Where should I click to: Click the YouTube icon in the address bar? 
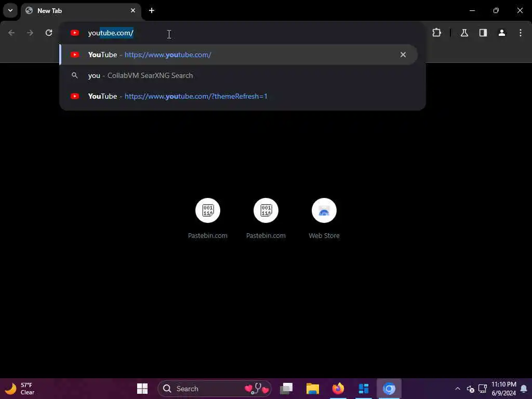[x=75, y=33]
